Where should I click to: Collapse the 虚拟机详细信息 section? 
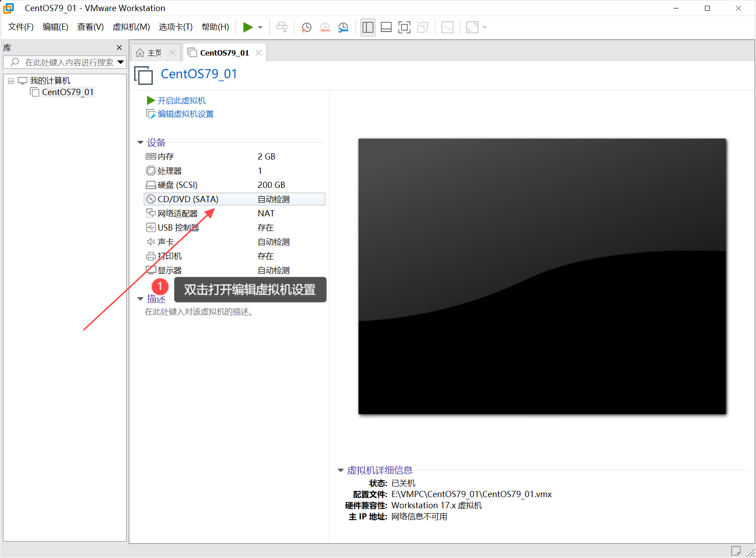coord(341,470)
